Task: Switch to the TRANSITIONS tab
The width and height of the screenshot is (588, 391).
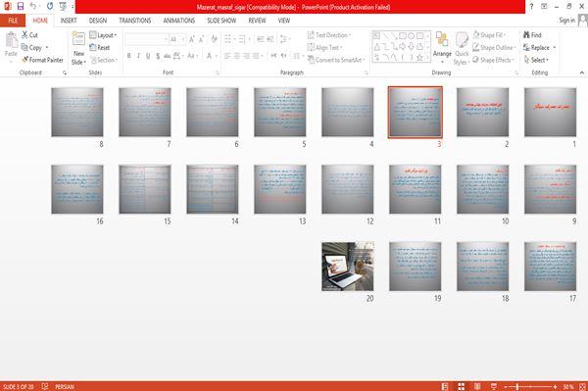Action: coord(135,21)
